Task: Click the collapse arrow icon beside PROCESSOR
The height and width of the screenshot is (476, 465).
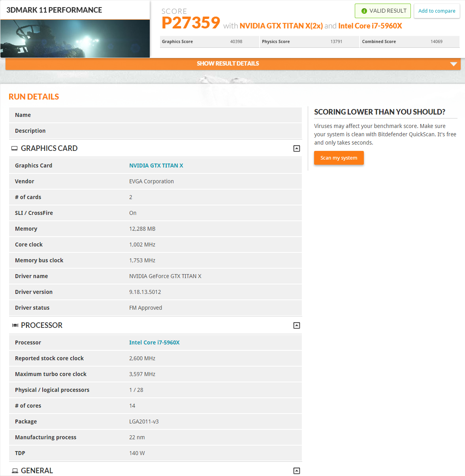Action: click(x=296, y=325)
